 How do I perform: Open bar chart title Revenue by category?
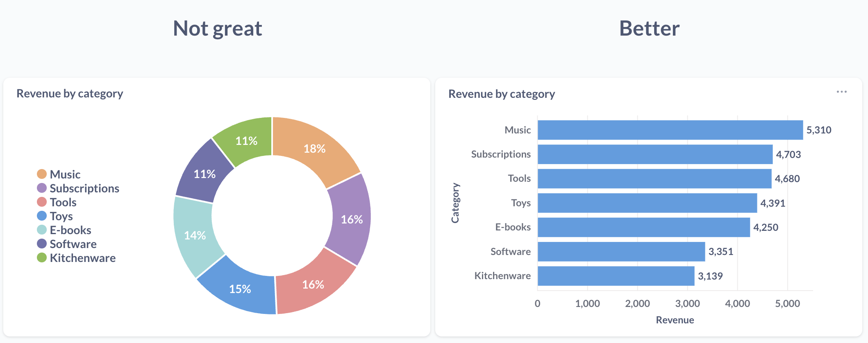(x=502, y=94)
